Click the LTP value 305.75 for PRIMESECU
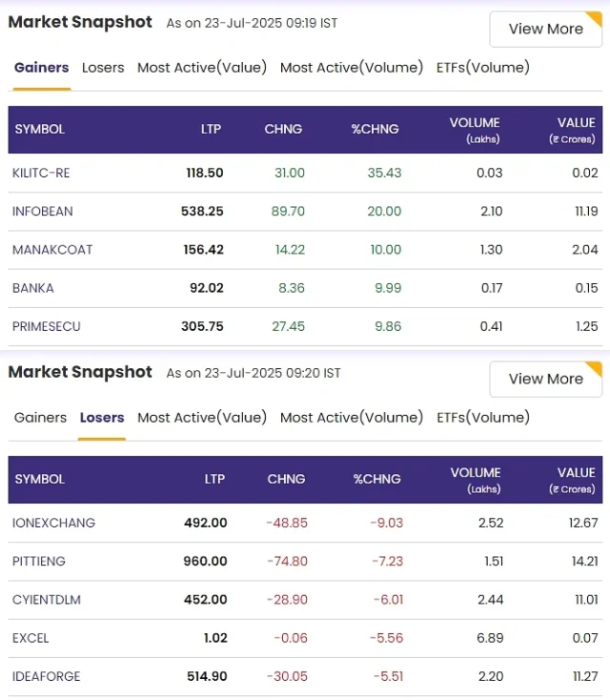 pyautogui.click(x=202, y=326)
